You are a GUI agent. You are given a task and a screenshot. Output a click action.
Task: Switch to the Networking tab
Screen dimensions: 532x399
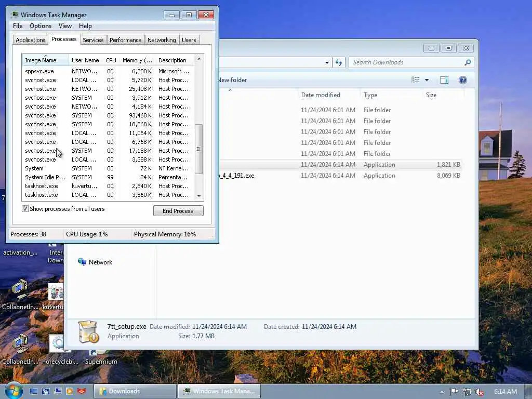(162, 40)
